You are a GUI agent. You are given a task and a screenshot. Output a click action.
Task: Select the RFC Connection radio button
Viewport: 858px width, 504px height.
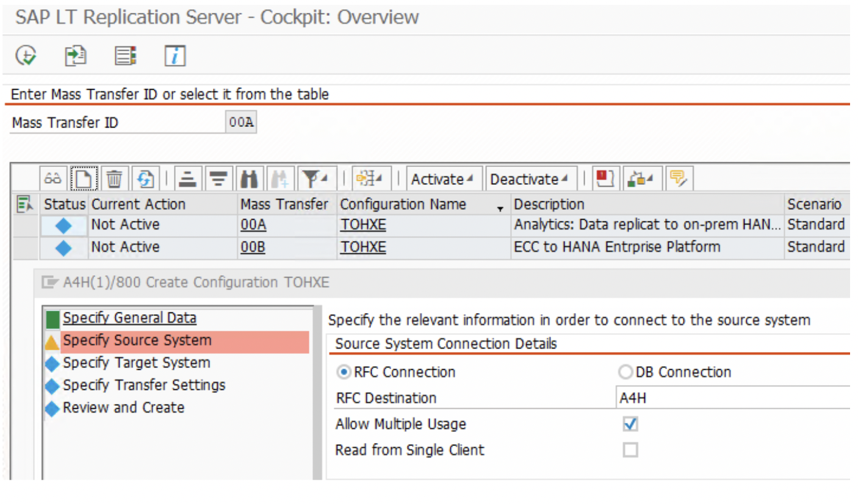[345, 372]
